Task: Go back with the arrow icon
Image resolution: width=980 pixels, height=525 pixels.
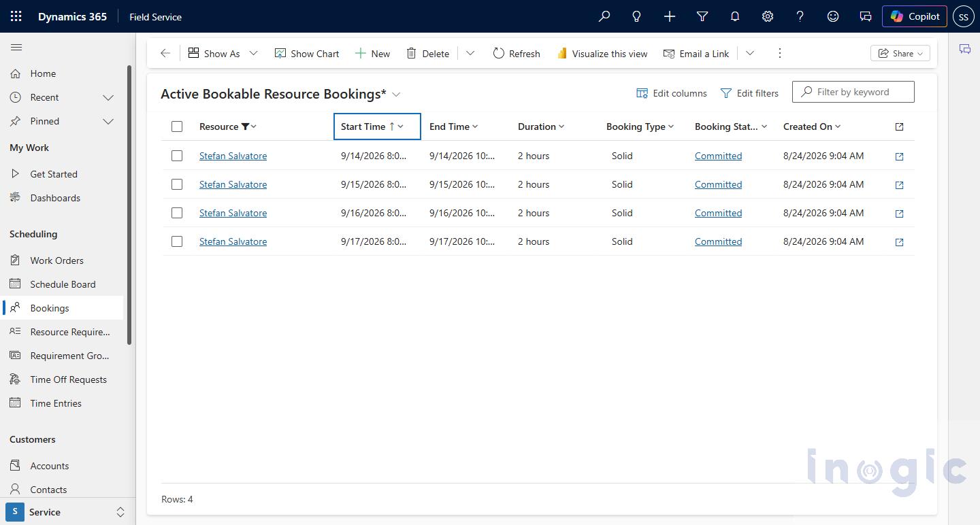Action: coord(165,53)
